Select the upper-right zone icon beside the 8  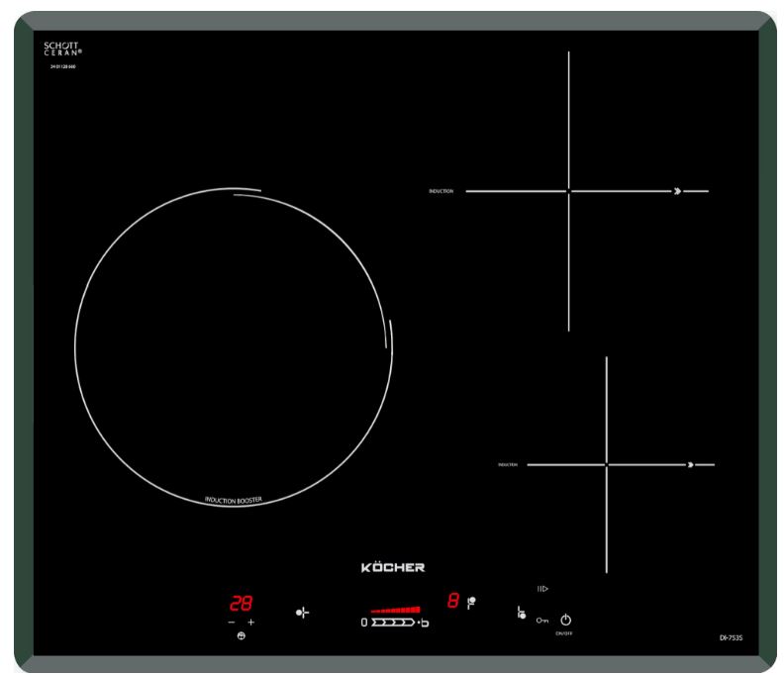point(471,603)
